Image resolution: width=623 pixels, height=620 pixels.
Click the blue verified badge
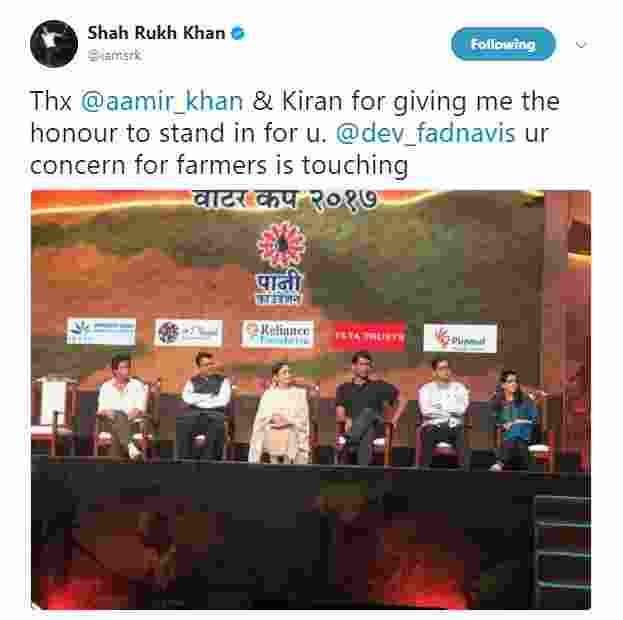point(238,33)
